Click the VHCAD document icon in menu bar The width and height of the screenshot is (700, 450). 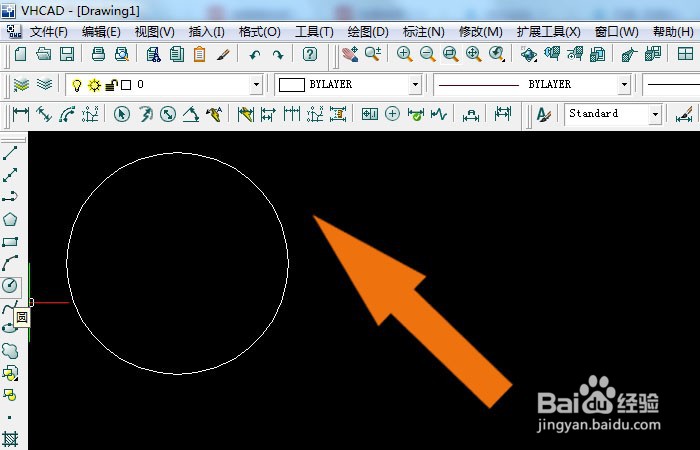tap(14, 32)
